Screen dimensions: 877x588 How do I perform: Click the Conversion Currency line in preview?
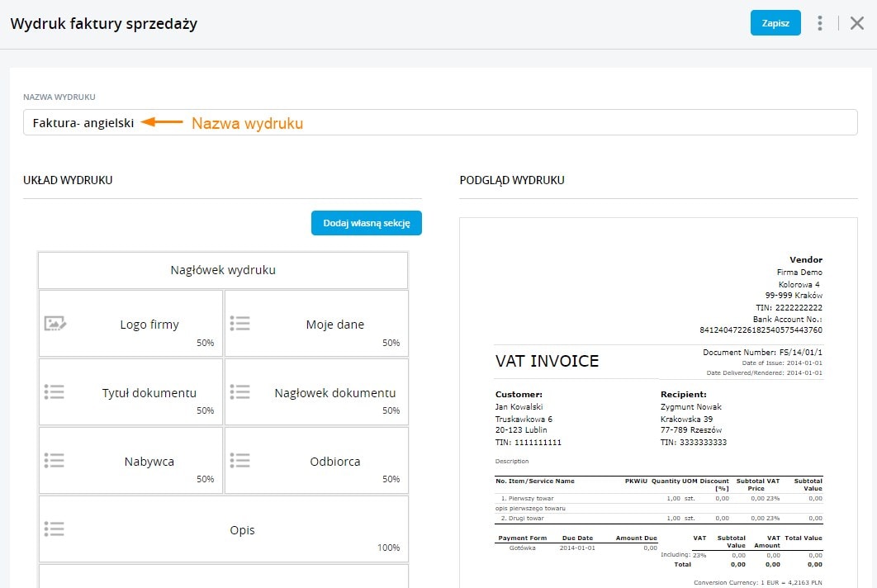tap(758, 582)
